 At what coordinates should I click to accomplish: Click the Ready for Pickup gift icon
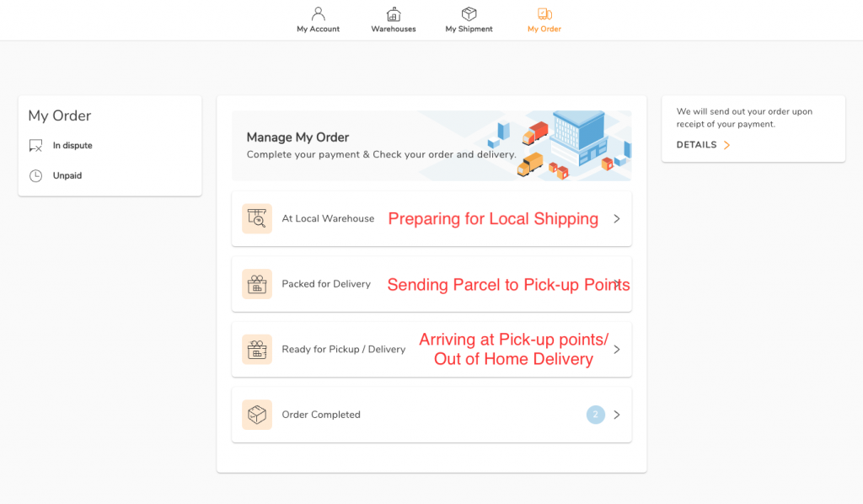256,349
